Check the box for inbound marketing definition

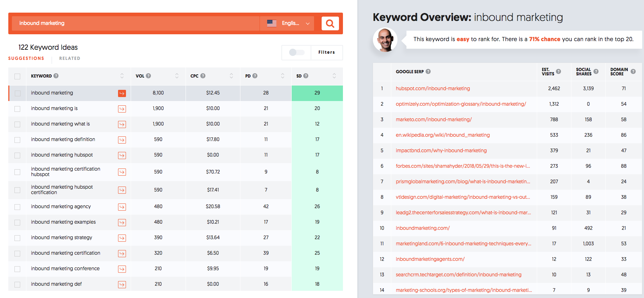(17, 140)
